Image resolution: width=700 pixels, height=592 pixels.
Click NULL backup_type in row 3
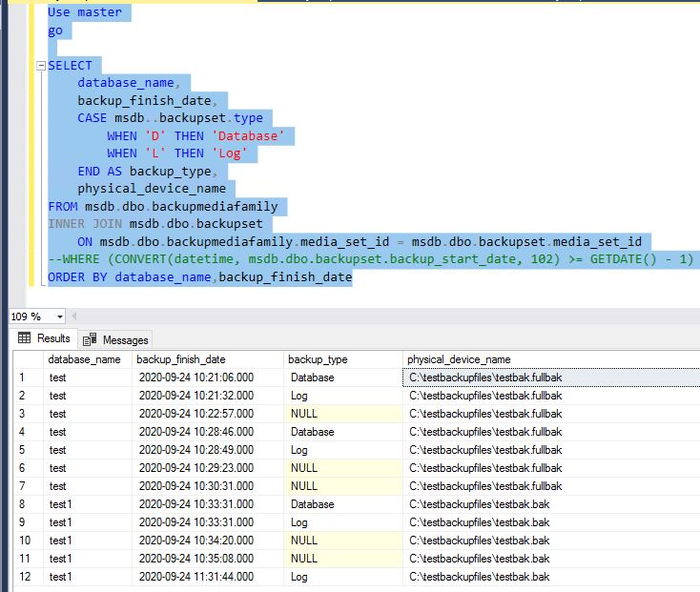pos(343,414)
